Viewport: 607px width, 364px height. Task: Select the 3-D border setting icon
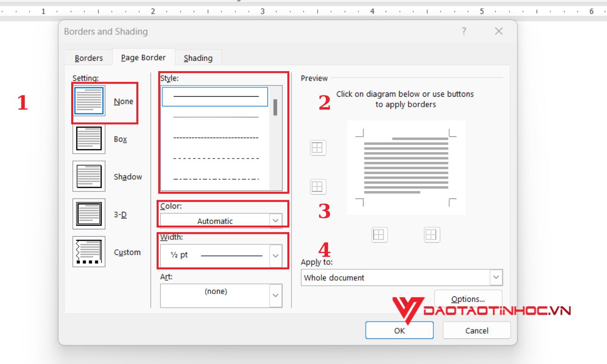[x=89, y=214]
